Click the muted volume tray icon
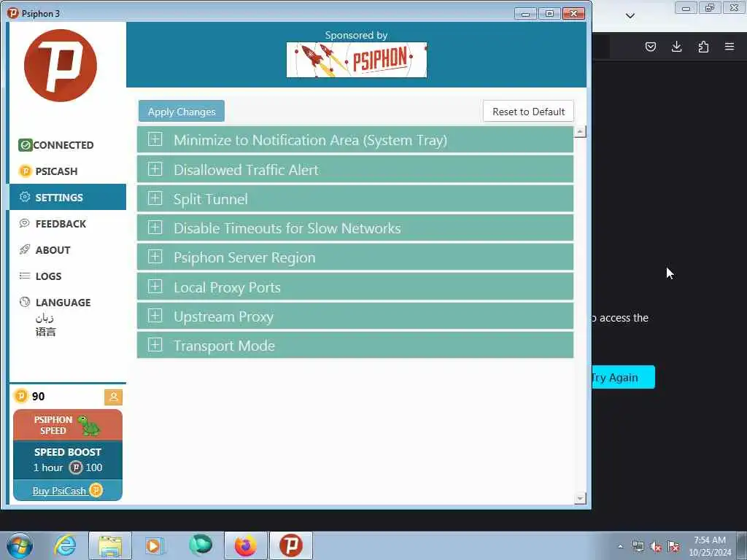Screen dimensions: 747x560 (x=656, y=547)
